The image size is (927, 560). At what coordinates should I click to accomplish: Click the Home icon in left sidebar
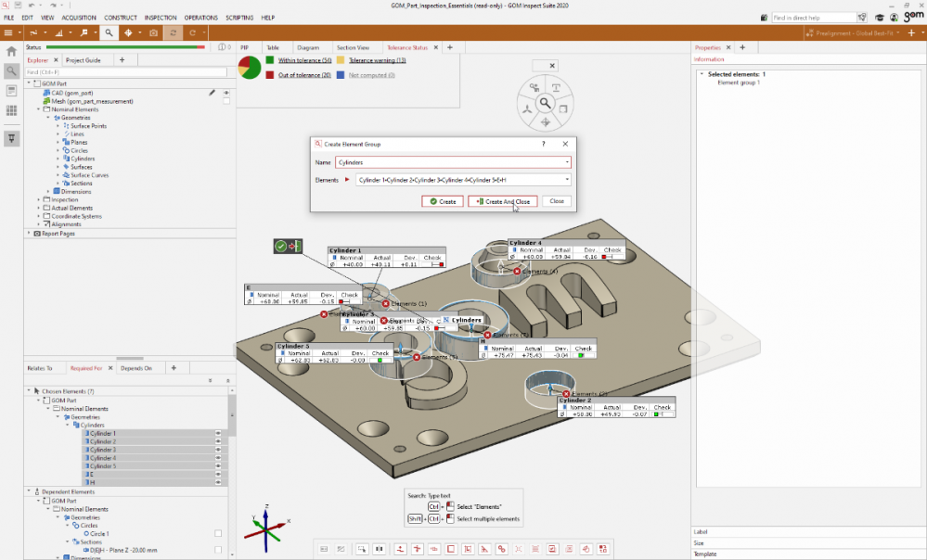[11, 52]
